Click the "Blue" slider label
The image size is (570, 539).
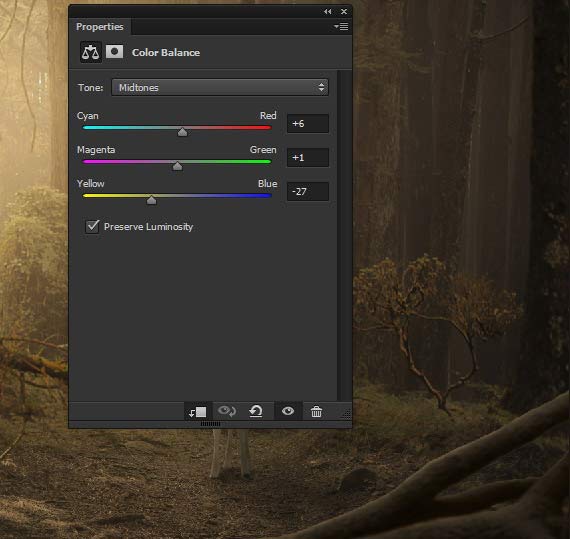pyautogui.click(x=268, y=184)
